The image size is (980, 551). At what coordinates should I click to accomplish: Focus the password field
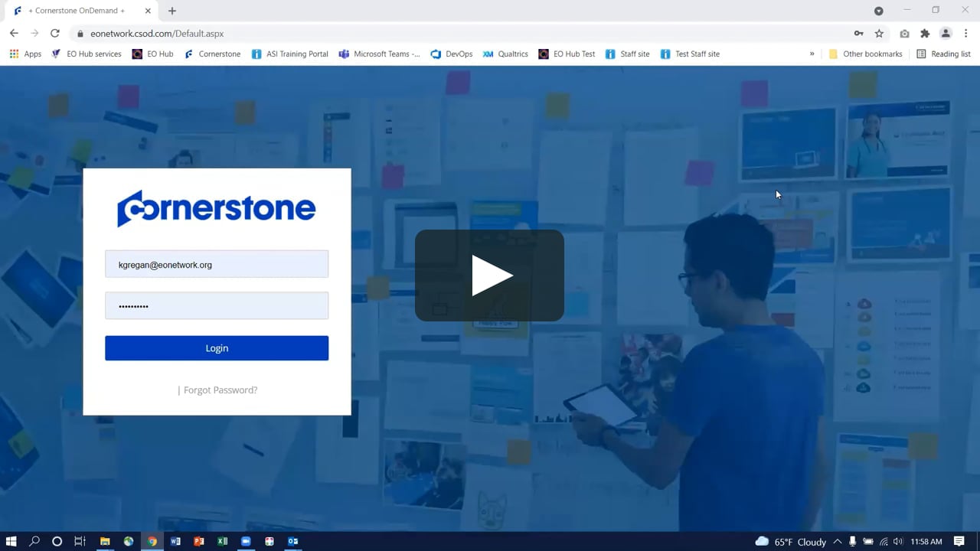pyautogui.click(x=217, y=305)
